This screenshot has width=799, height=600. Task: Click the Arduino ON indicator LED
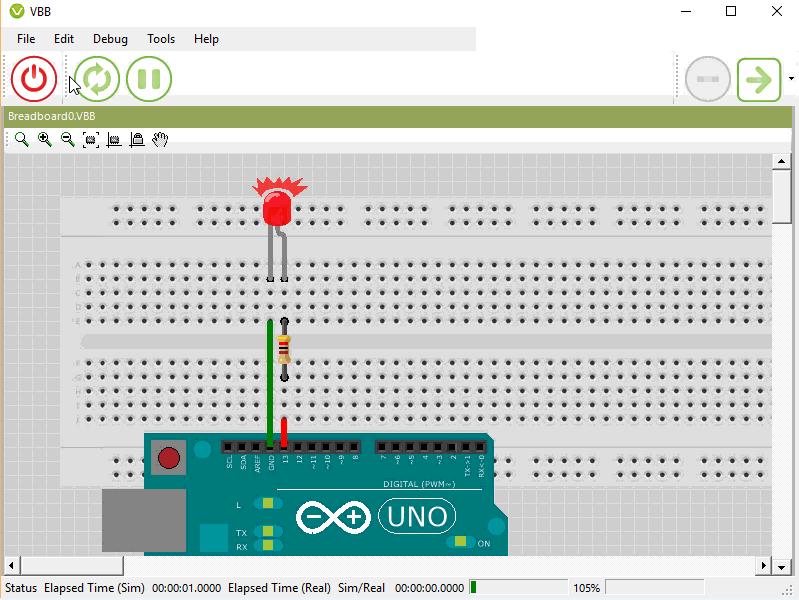pyautogui.click(x=460, y=541)
